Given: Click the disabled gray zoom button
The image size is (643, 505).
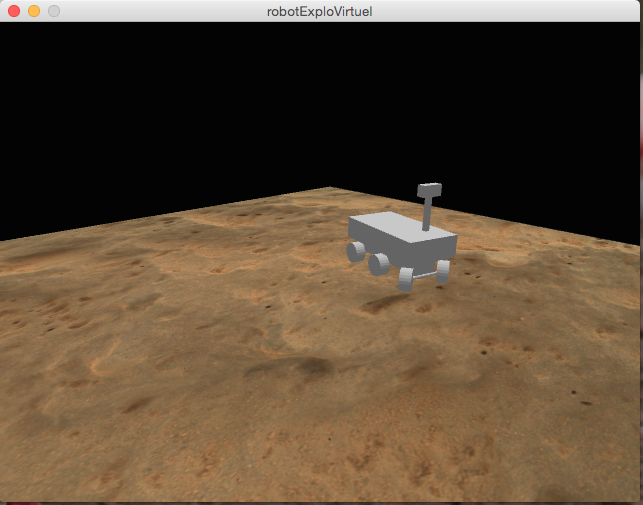Looking at the screenshot, I should tap(54, 11).
